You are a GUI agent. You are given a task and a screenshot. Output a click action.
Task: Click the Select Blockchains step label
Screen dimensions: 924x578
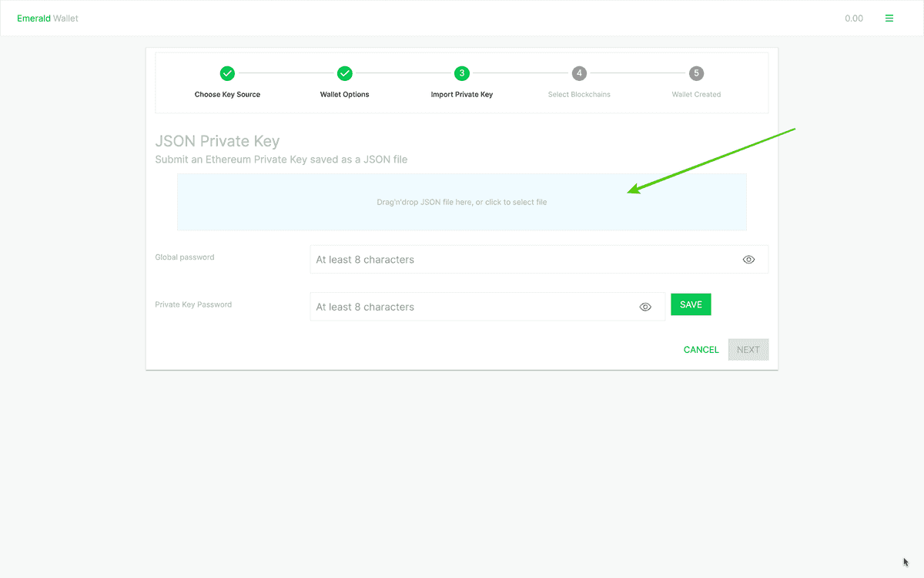[579, 94]
